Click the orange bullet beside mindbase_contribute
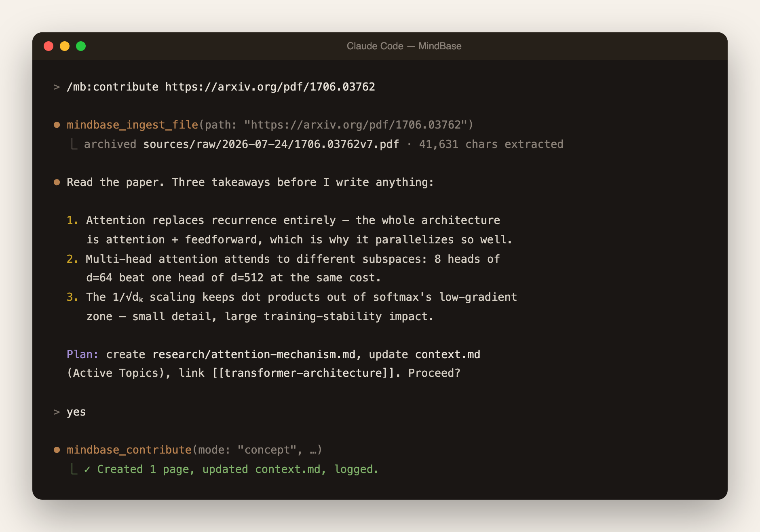 57,450
